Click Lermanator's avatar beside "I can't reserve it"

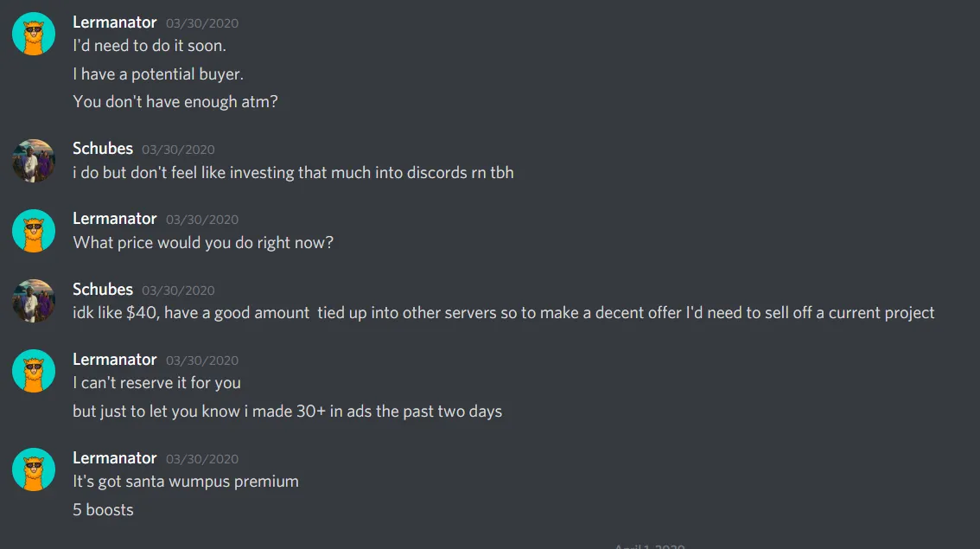coord(34,371)
